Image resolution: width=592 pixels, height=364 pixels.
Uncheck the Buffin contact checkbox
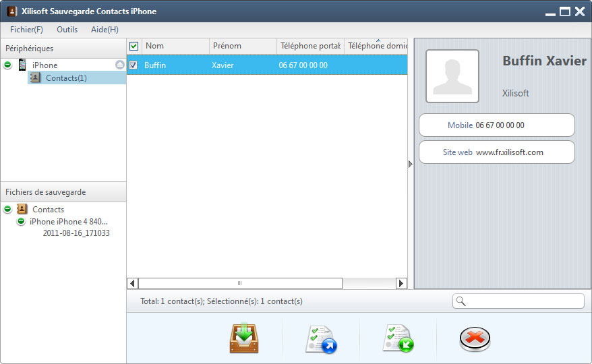pos(134,65)
